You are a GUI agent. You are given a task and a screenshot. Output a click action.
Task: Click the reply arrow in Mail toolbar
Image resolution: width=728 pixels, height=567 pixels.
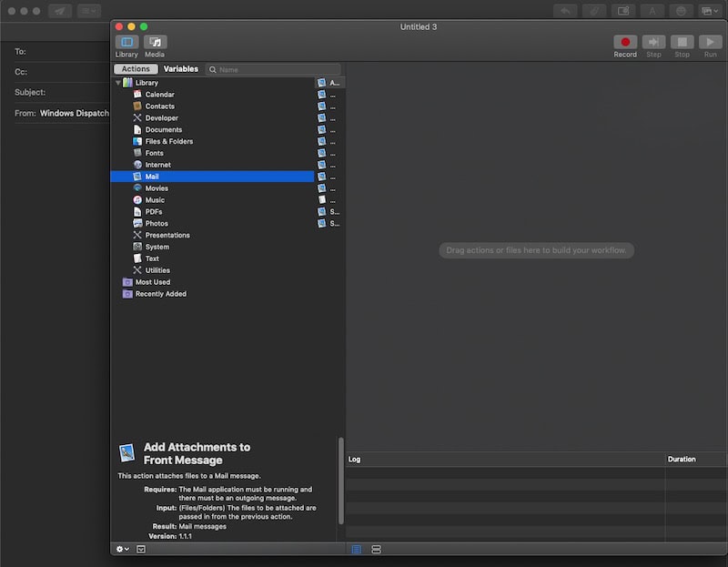(565, 11)
